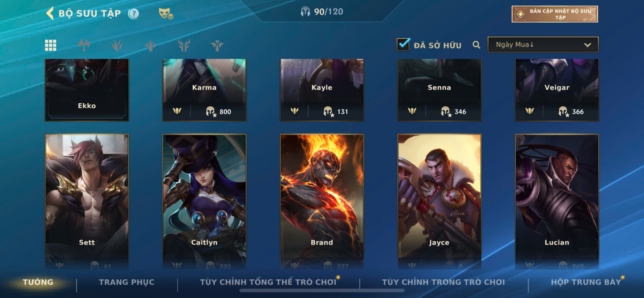Open Hộp Trưng Bày tab

coord(586,282)
